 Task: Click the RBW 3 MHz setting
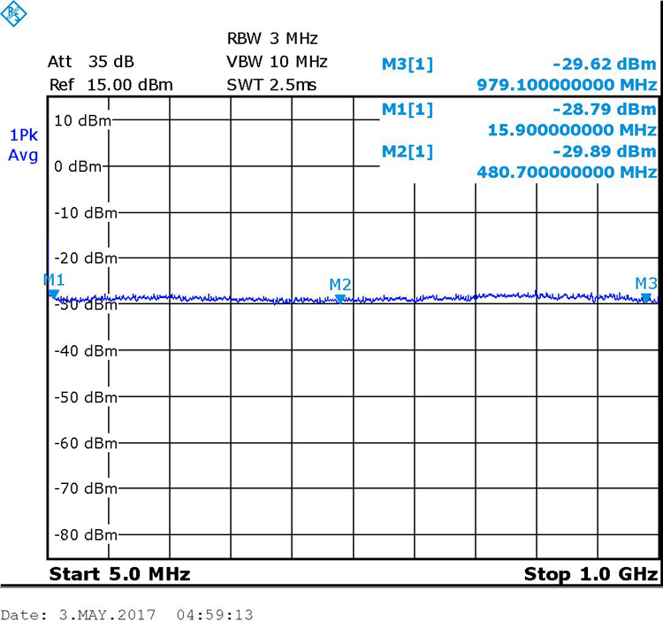(272, 39)
